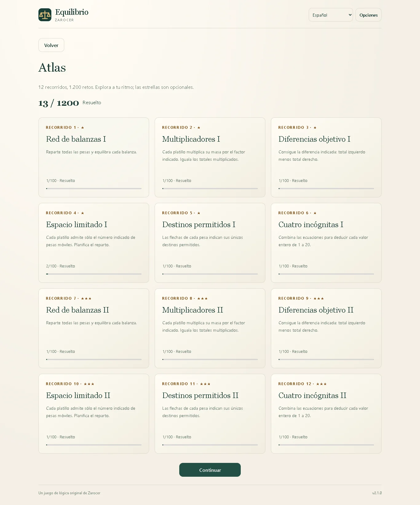420x505 pixels.
Task: Click the Equilibrio balance scale logo icon
Action: (x=45, y=15)
